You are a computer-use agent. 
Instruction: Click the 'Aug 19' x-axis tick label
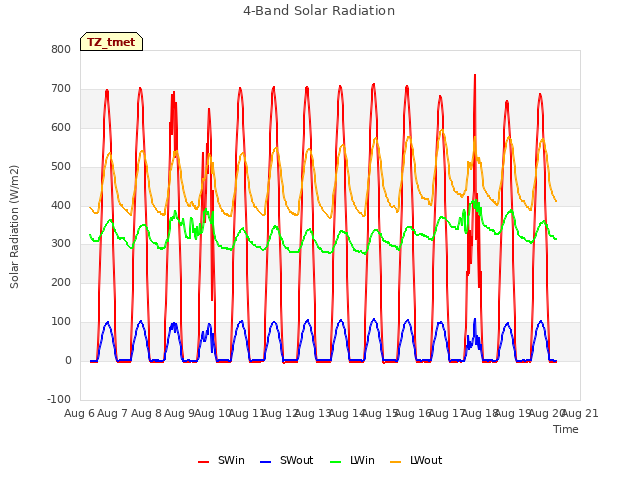(x=513, y=413)
